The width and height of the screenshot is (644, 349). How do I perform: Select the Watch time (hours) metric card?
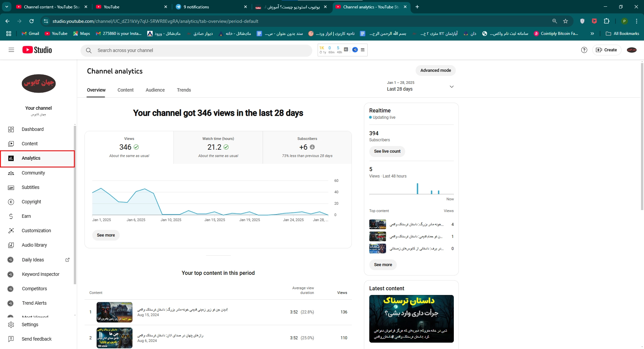pos(218,147)
